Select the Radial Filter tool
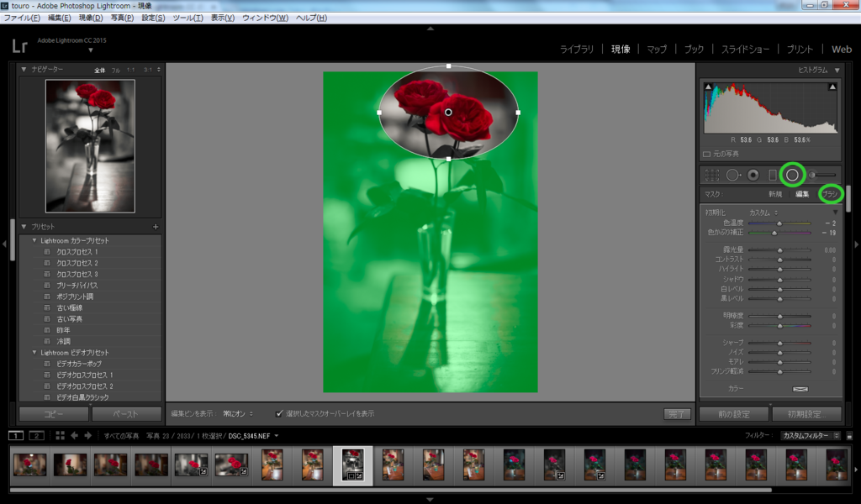The image size is (861, 504). coord(792,175)
